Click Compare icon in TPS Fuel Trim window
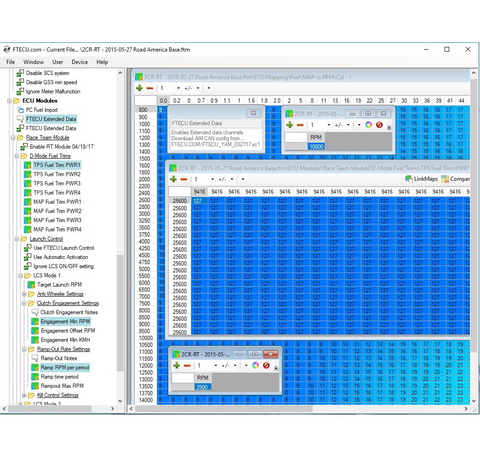480x460 pixels. coord(445,179)
